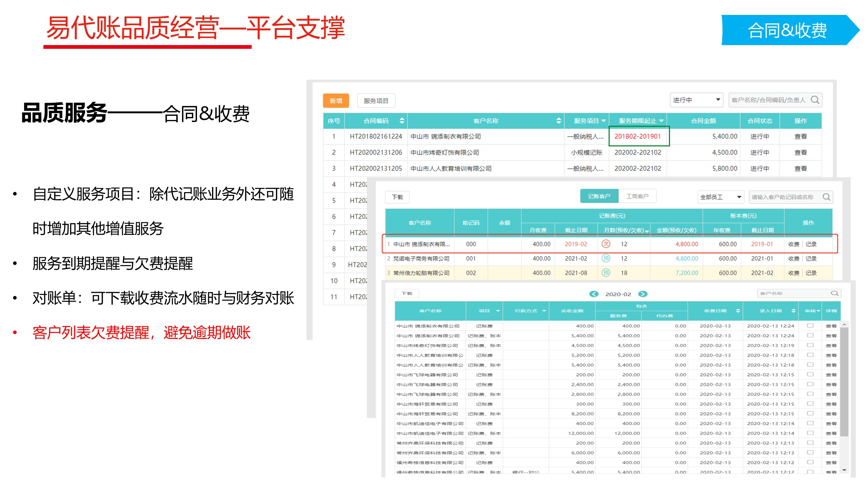868x488 pixels.
Task: Click scroll-down arrow of statement list
Action: click(844, 470)
